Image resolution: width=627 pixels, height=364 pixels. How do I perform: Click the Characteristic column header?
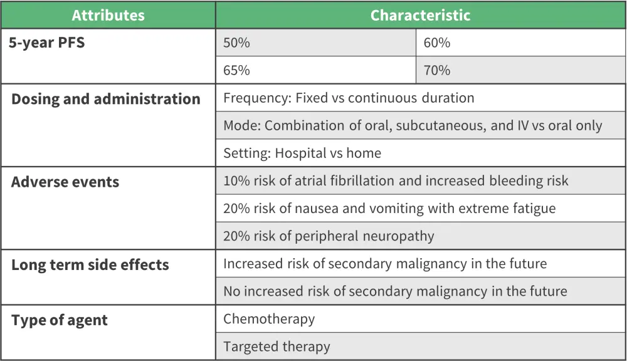point(420,16)
